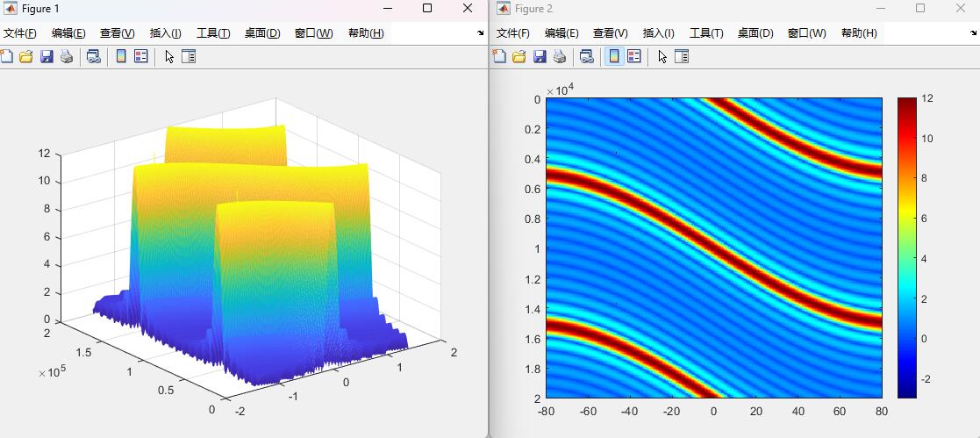
Task: Click colorbar tick label -2 in Figure 2
Action: 926,378
